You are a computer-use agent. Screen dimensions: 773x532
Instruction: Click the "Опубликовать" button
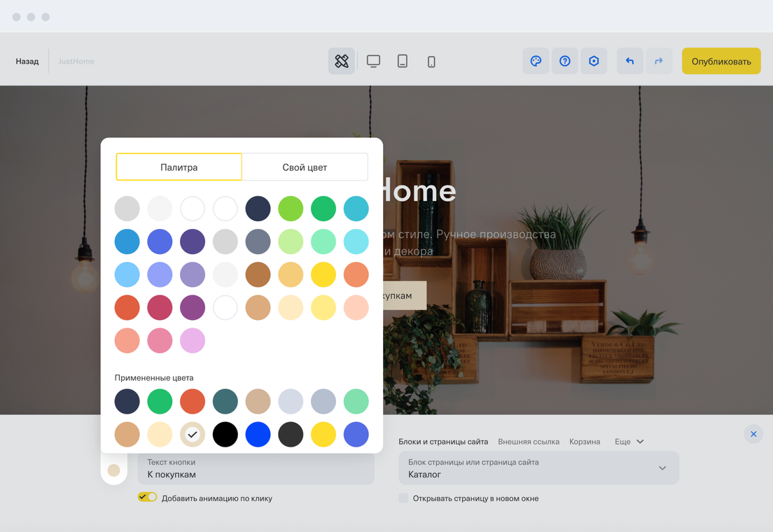721,61
